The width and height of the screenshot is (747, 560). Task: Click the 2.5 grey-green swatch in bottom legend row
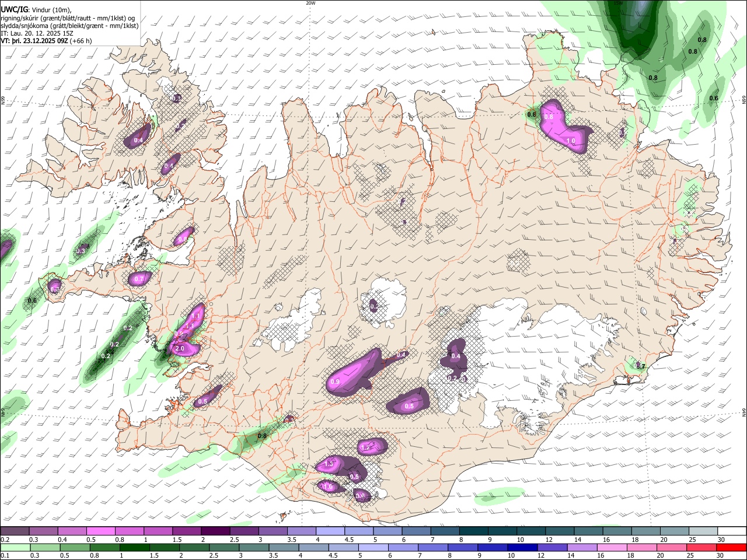(x=224, y=547)
